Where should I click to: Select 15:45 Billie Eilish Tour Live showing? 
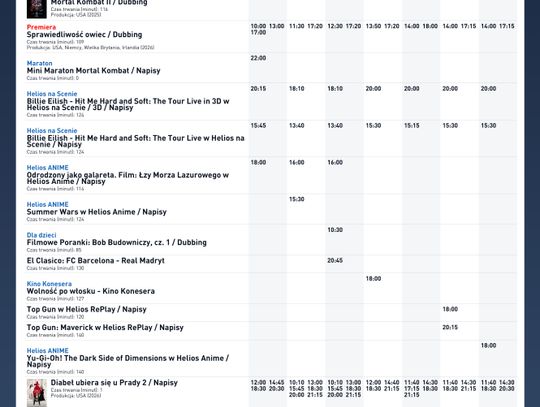[258, 126]
